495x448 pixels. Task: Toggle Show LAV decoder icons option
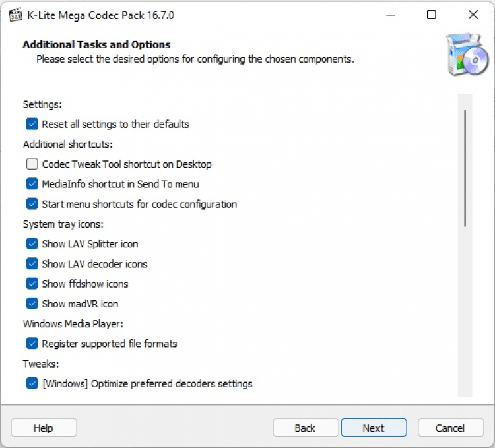pos(32,264)
